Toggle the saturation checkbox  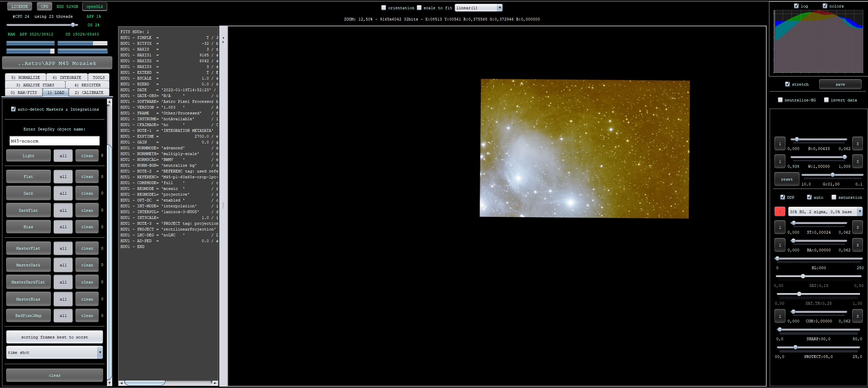pyautogui.click(x=834, y=197)
